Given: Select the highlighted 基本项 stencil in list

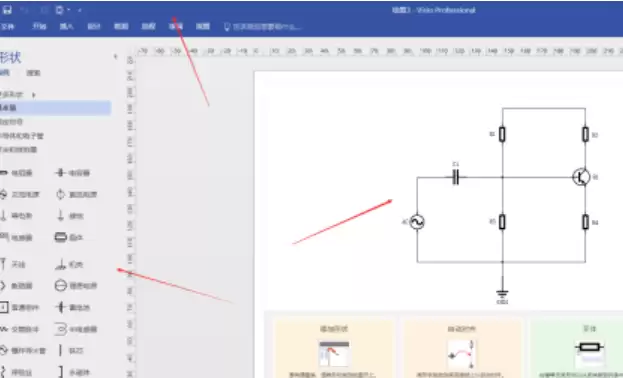Looking at the screenshot, I should click(55, 108).
